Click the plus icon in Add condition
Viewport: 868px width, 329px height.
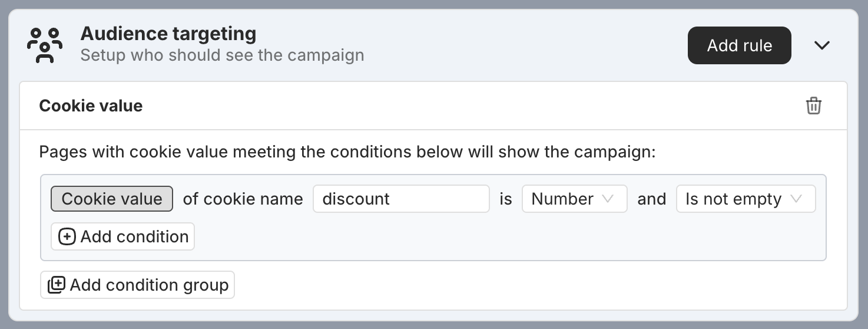coord(67,237)
